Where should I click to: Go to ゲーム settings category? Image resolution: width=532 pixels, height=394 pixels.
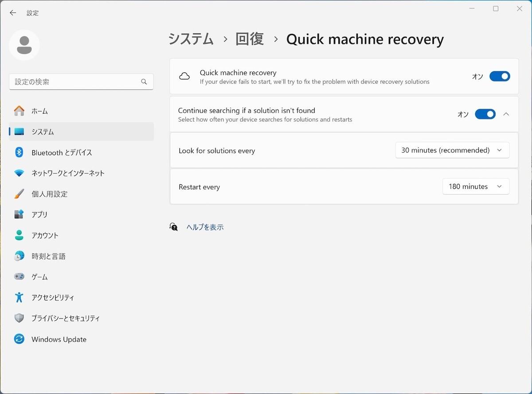coord(39,277)
